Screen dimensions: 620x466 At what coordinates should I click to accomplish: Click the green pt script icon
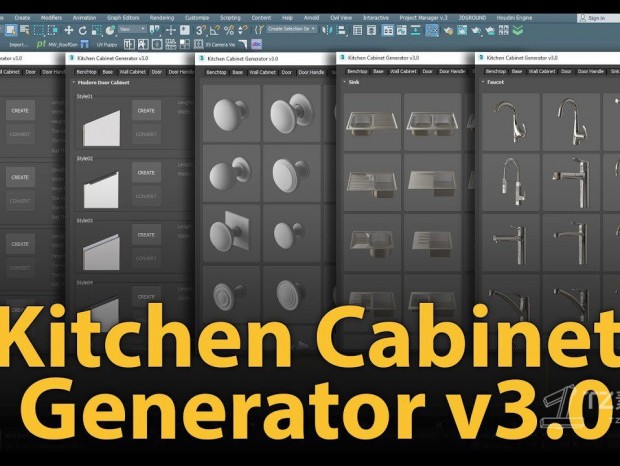tap(41, 44)
